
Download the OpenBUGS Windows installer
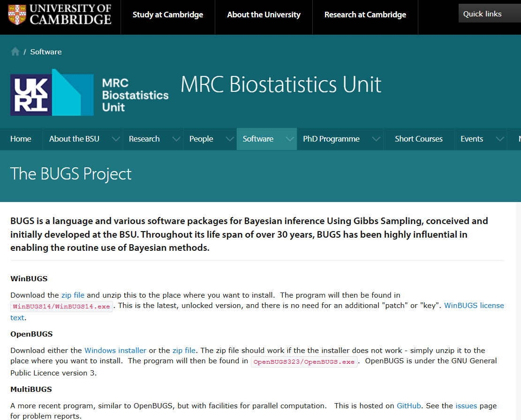point(115,351)
